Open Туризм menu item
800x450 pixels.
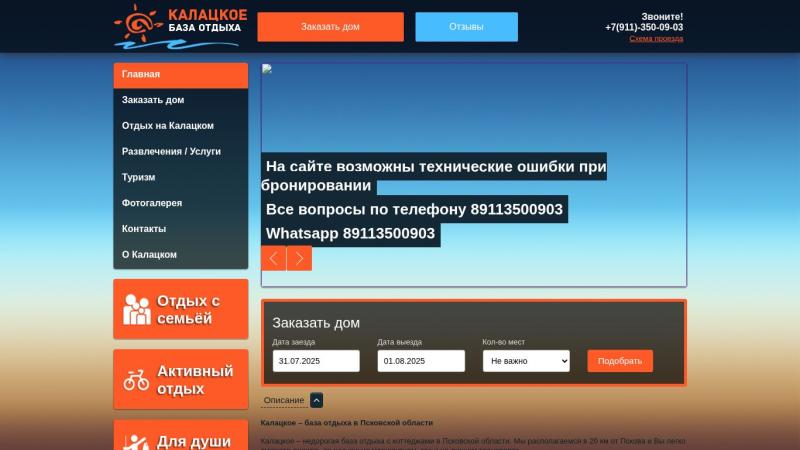click(x=181, y=177)
